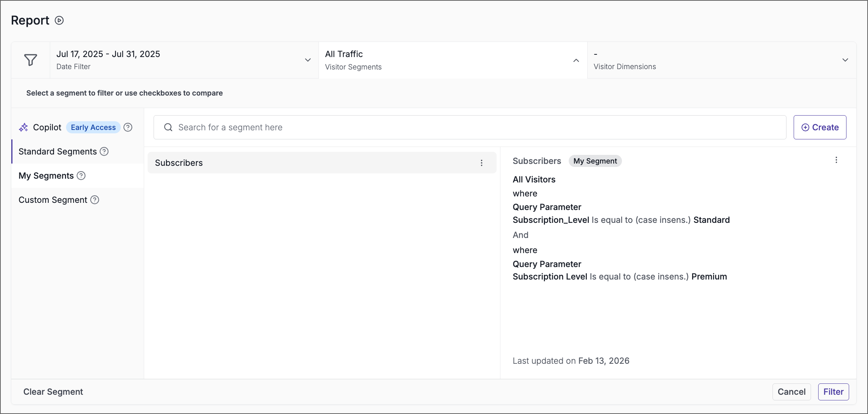Viewport: 868px width, 414px height.
Task: Select the filter funnel icon
Action: click(31, 60)
